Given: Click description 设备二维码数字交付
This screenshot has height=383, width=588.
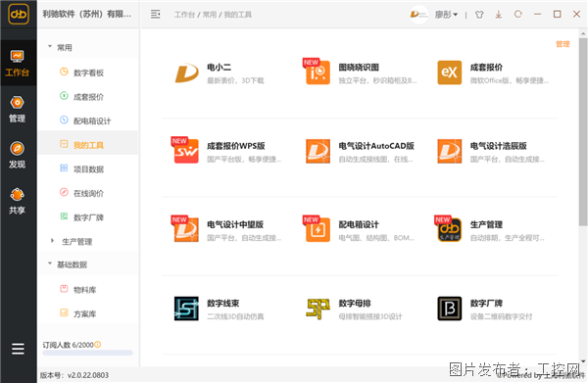Looking at the screenshot, I should [x=501, y=316].
